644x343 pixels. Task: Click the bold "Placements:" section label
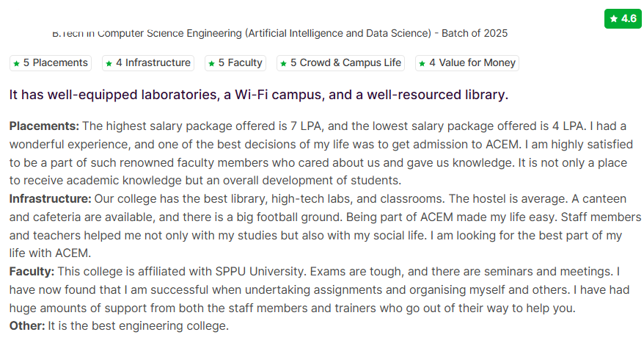tap(44, 126)
